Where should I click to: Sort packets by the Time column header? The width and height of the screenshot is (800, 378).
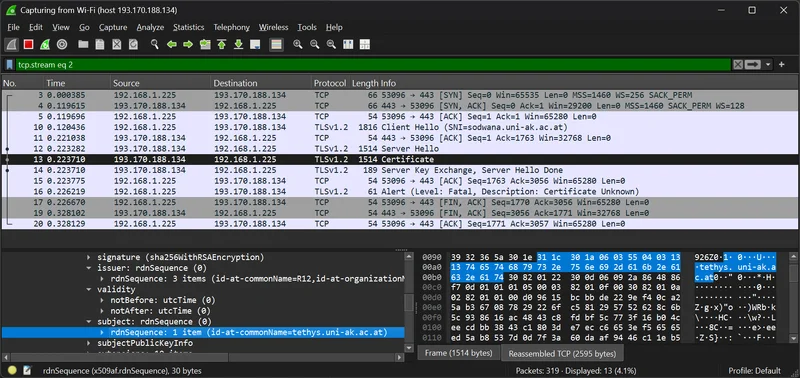click(77, 83)
